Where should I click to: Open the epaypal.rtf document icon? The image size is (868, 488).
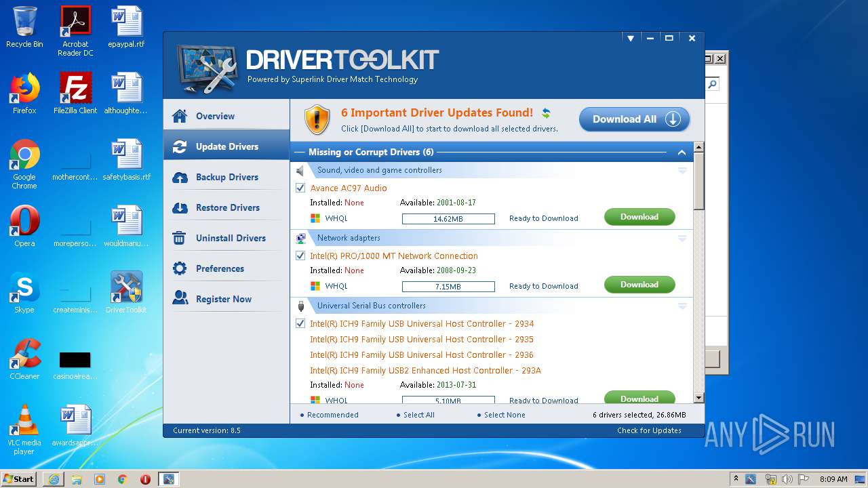point(126,27)
